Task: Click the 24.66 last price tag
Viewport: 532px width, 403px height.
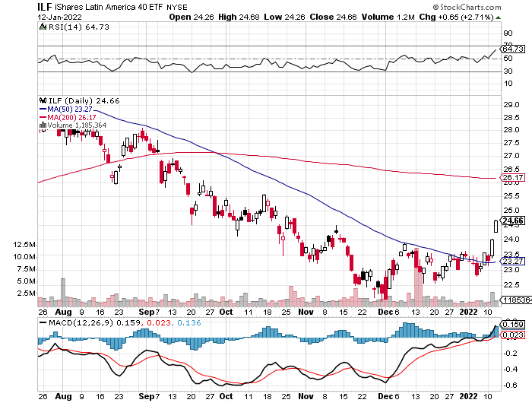Action: click(513, 221)
